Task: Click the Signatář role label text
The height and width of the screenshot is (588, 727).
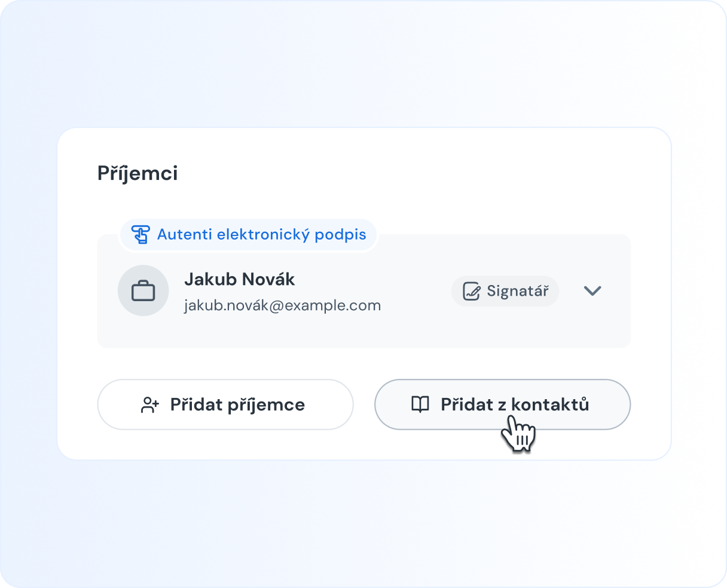Action: pos(517,291)
